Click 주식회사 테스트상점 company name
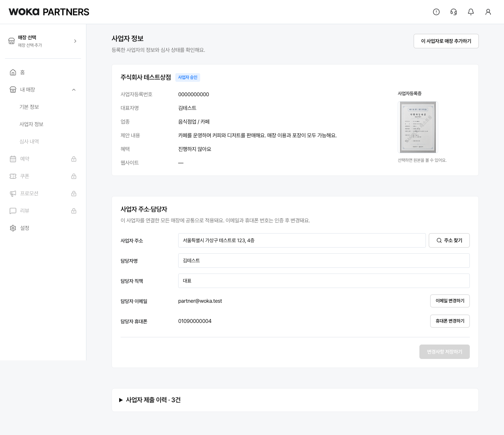 tap(146, 77)
